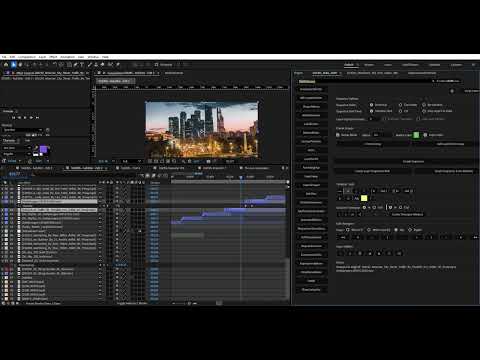Click the city skyline composition preview
Image resolution: width=480 pixels, height=360 pixels.
[202, 129]
